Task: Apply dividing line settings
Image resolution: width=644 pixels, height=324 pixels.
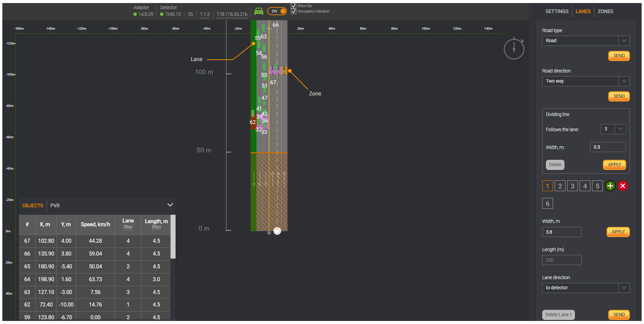Action: pyautogui.click(x=614, y=165)
